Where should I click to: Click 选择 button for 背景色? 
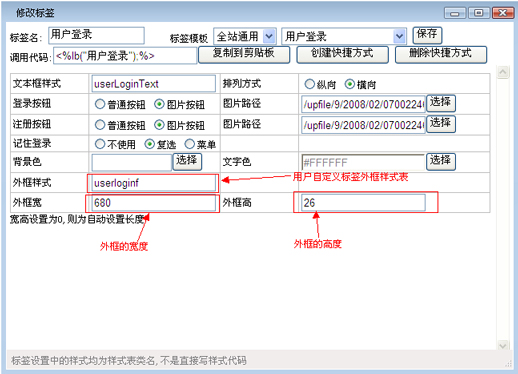(187, 161)
